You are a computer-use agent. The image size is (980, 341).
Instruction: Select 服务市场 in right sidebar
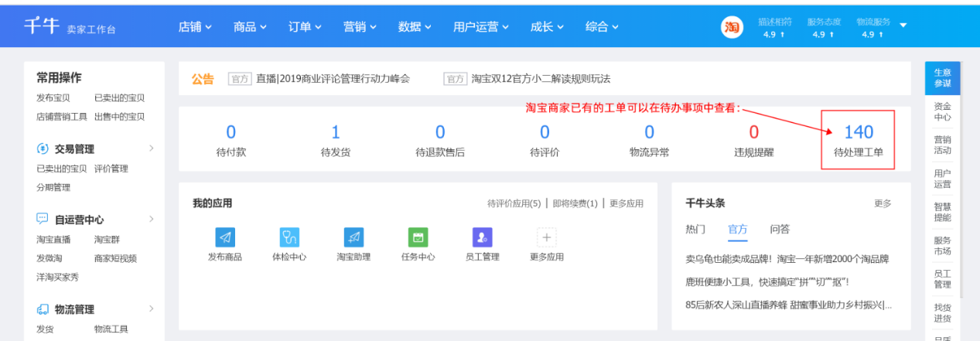pyautogui.click(x=942, y=246)
